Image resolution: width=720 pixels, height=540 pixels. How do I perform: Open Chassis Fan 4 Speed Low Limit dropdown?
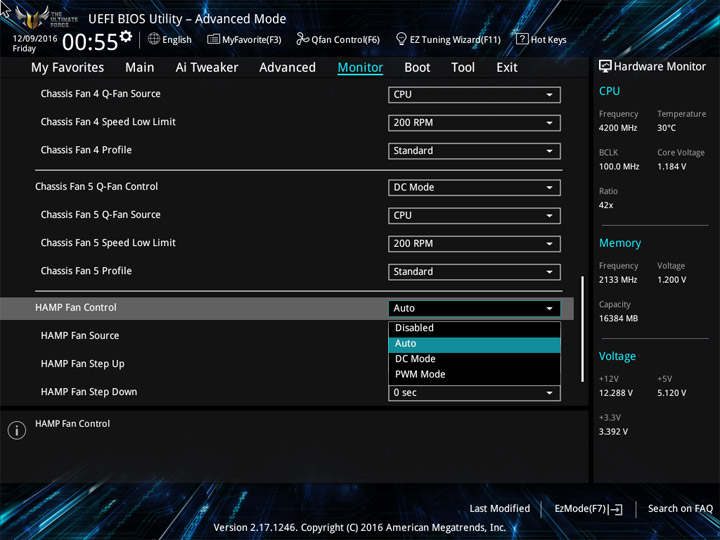coord(474,123)
